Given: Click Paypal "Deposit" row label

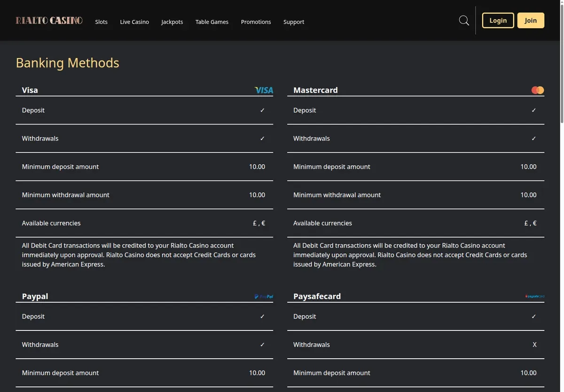Looking at the screenshot, I should (33, 316).
